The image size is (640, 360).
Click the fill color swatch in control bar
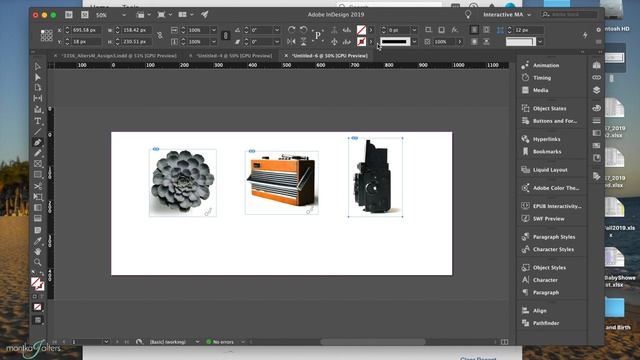pos(361,30)
